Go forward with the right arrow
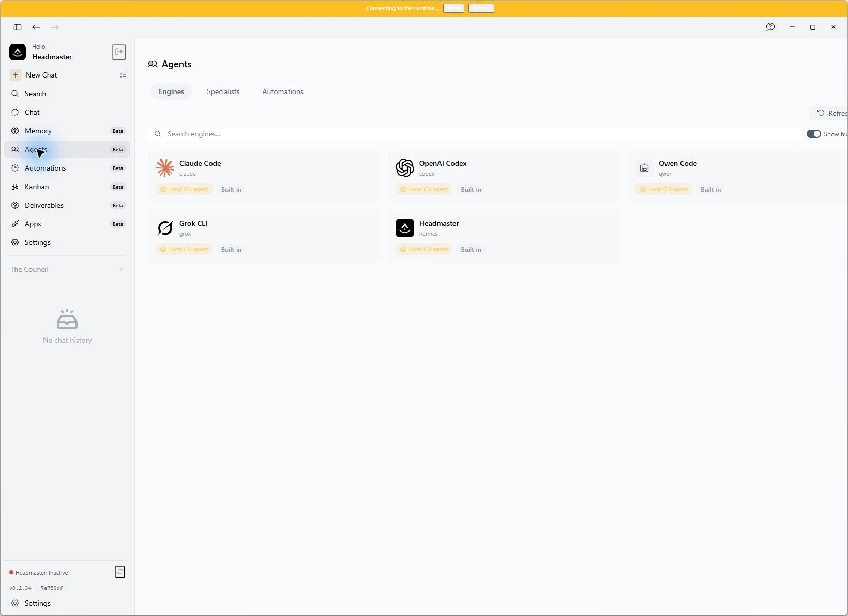 [55, 27]
